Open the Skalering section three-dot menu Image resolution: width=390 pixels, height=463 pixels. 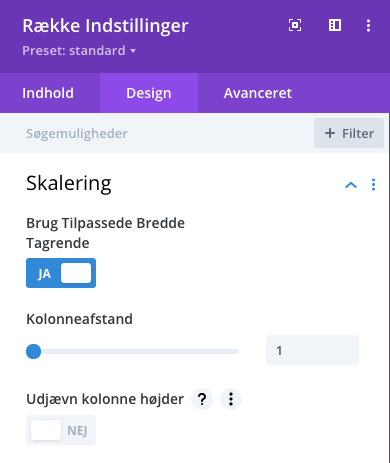(373, 185)
